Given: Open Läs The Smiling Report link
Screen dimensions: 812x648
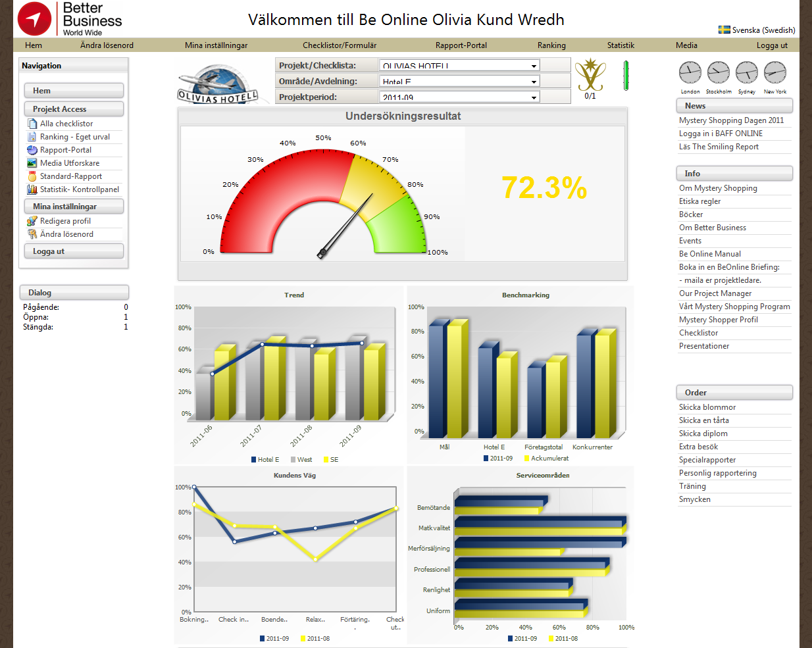Looking at the screenshot, I should click(719, 147).
